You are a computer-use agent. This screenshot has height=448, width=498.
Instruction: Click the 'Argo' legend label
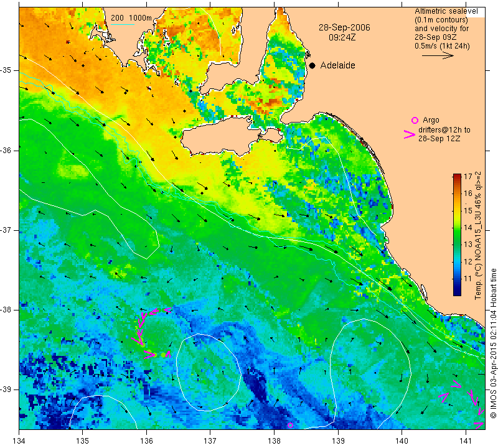coord(431,120)
